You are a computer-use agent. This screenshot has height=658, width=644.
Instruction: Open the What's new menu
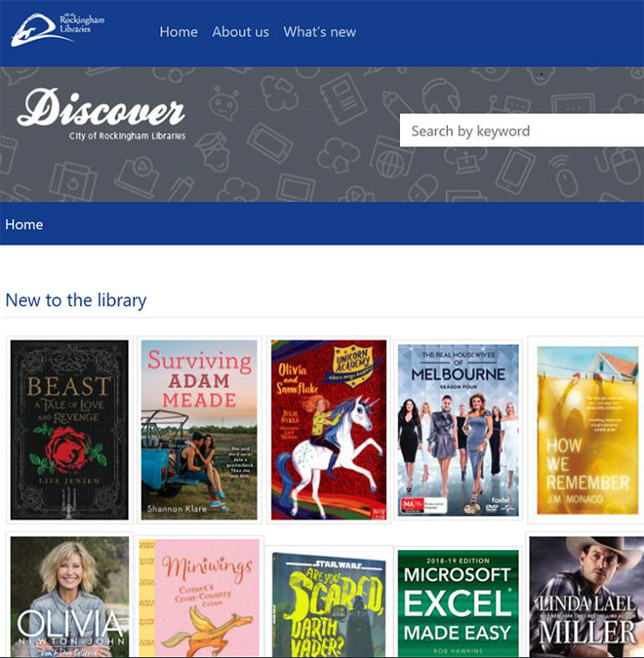point(319,32)
